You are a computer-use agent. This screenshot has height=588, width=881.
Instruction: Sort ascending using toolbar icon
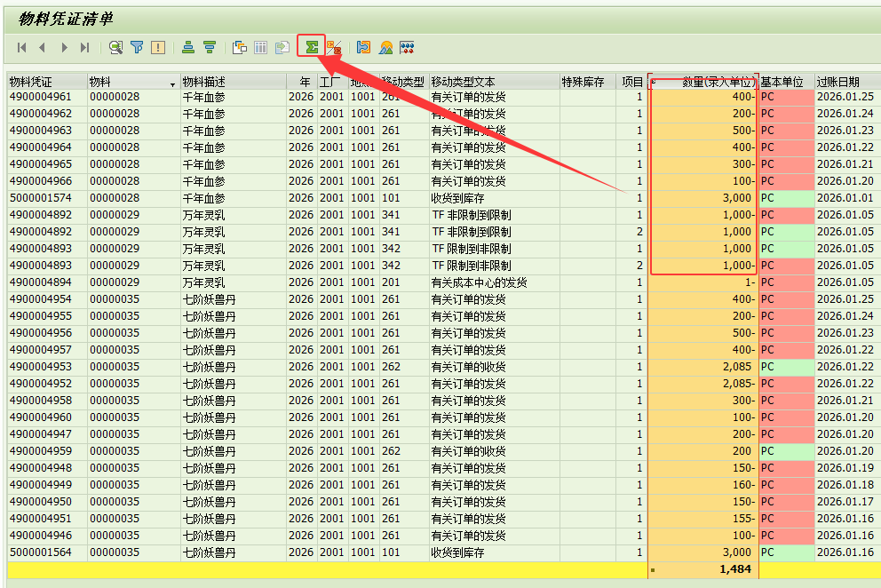(x=188, y=47)
